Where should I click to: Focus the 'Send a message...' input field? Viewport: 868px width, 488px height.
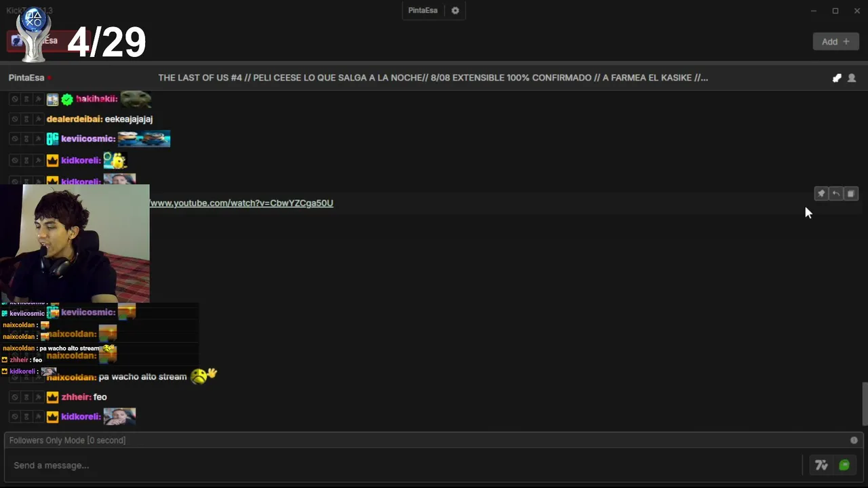[x=405, y=466]
